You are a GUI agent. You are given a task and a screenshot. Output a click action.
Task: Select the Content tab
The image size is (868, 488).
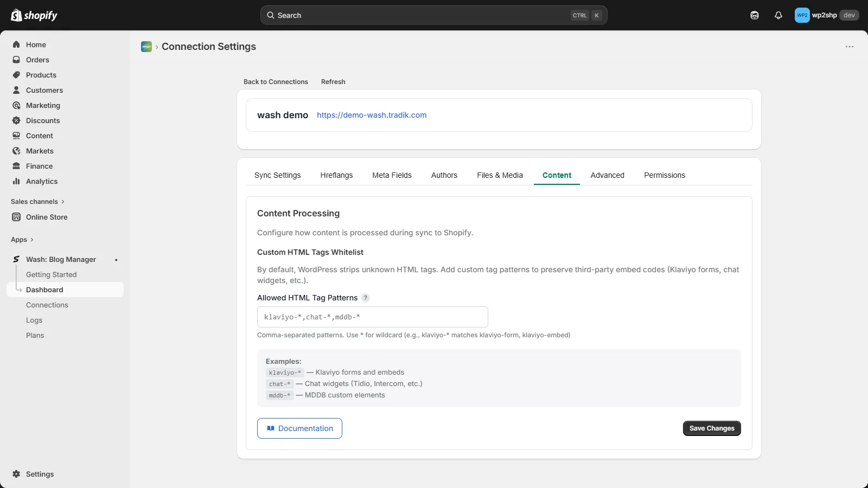tap(557, 175)
